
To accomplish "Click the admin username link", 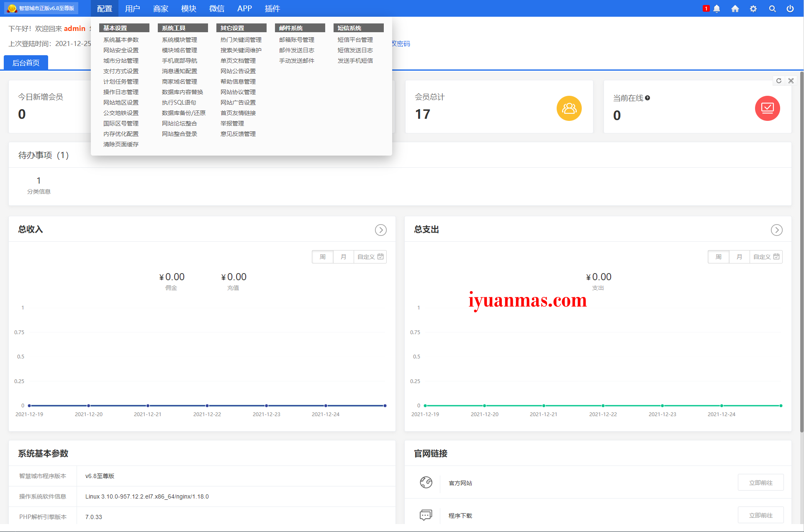I will click(x=74, y=28).
